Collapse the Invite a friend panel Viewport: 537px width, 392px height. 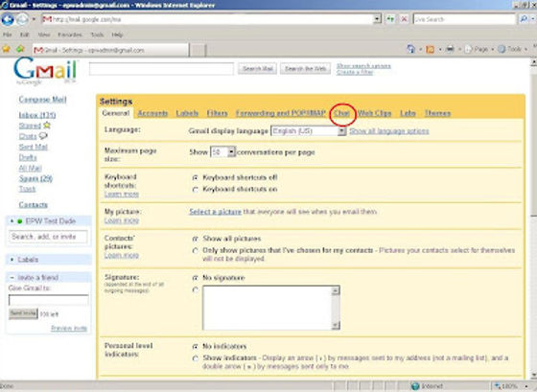12,277
